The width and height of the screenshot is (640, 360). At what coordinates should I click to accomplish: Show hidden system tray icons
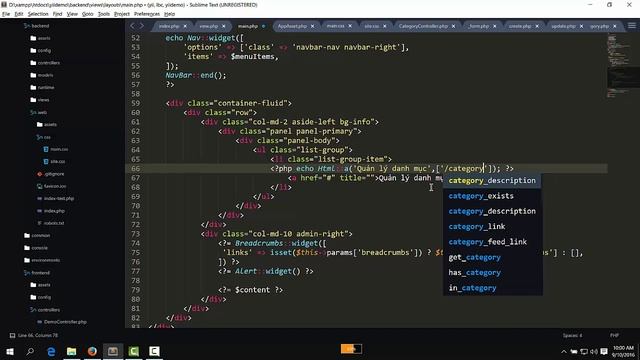(x=564, y=351)
